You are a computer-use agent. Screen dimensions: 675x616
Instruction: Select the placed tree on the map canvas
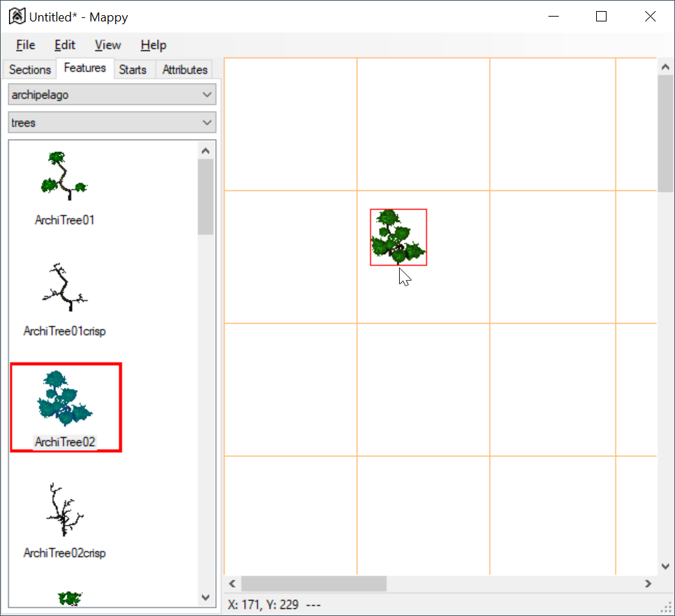[398, 237]
